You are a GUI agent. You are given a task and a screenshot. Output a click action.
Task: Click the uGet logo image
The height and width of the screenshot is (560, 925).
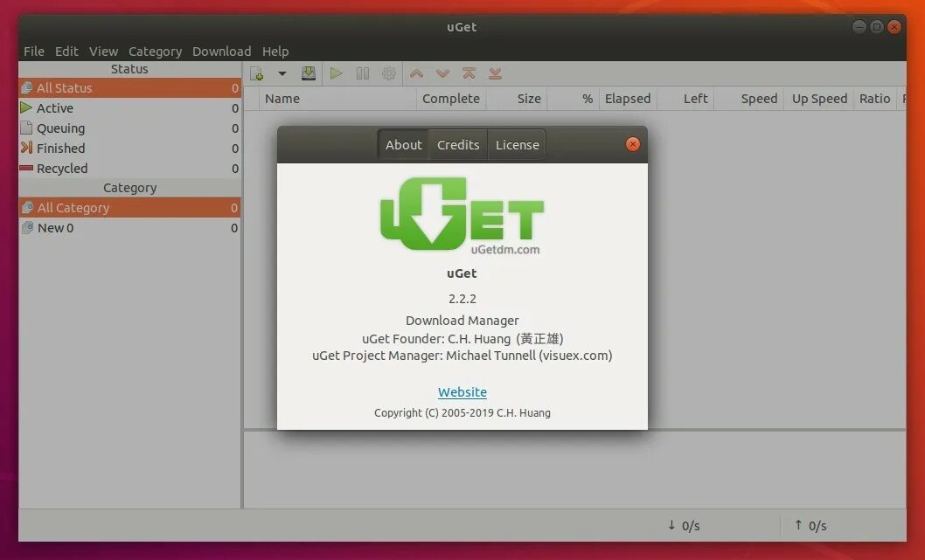462,215
